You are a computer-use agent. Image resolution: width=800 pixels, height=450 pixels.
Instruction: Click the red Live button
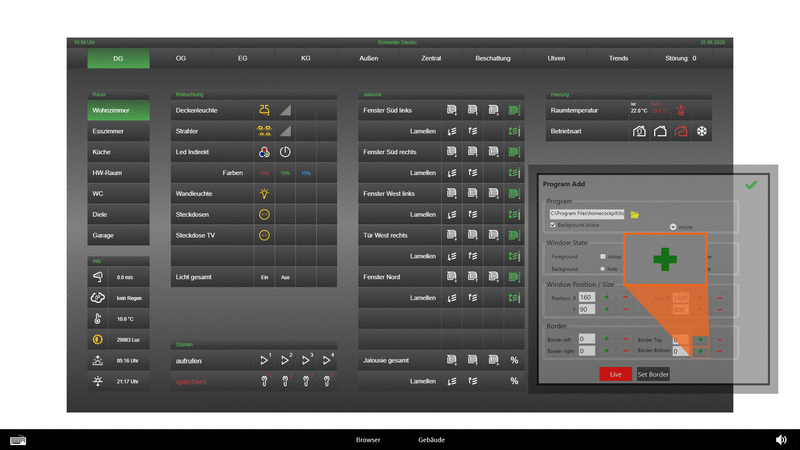[x=615, y=373]
